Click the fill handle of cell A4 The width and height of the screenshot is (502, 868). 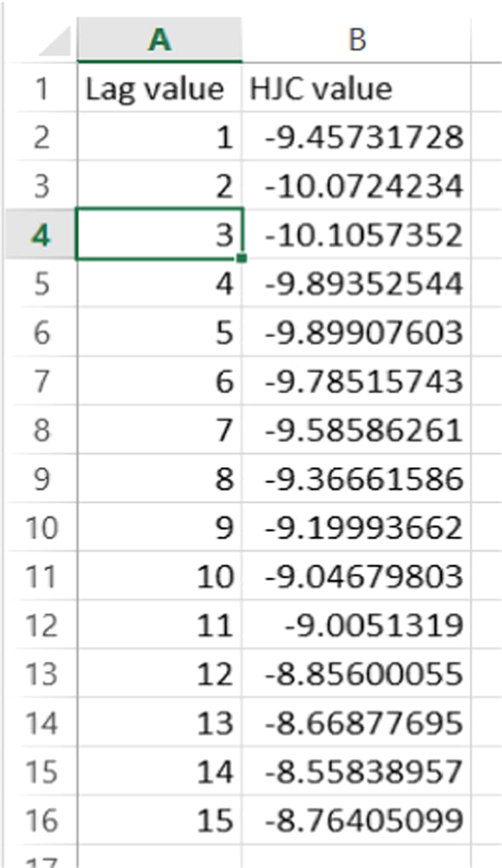tap(241, 258)
